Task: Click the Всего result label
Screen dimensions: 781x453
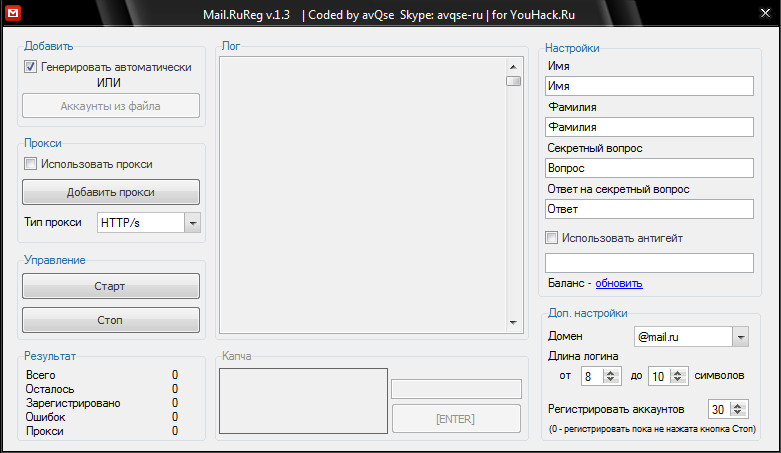Action: 40,375
